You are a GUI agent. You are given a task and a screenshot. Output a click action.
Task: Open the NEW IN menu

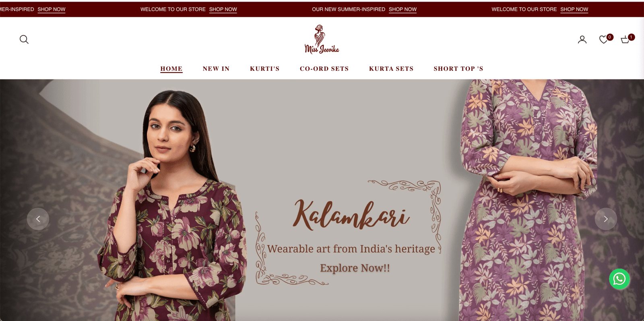[x=216, y=69]
